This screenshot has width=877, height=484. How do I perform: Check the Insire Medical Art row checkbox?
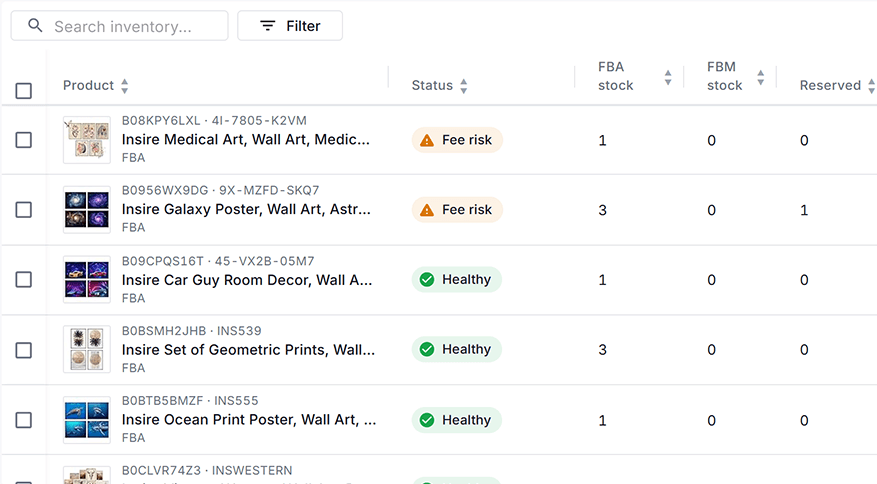point(23,140)
